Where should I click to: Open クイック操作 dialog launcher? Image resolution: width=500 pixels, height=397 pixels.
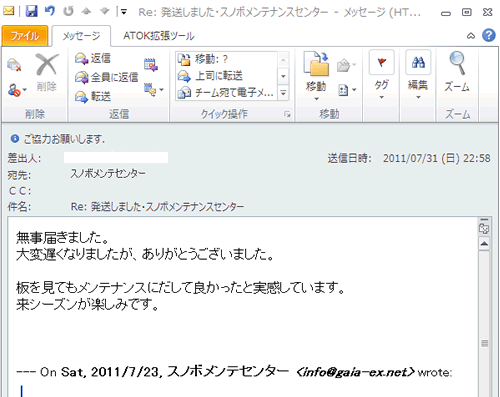[x=287, y=114]
